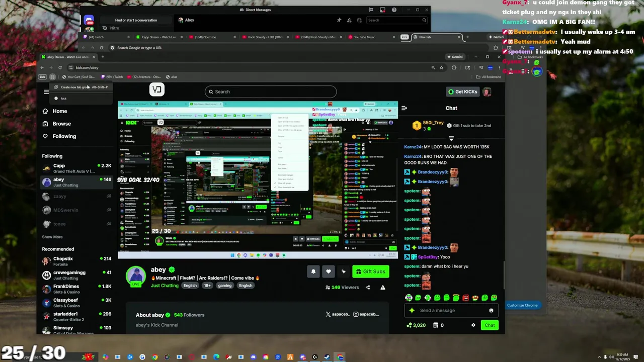This screenshot has height=362, width=644.
Task: Collapse the chat panel arrow icon
Action: (x=404, y=108)
